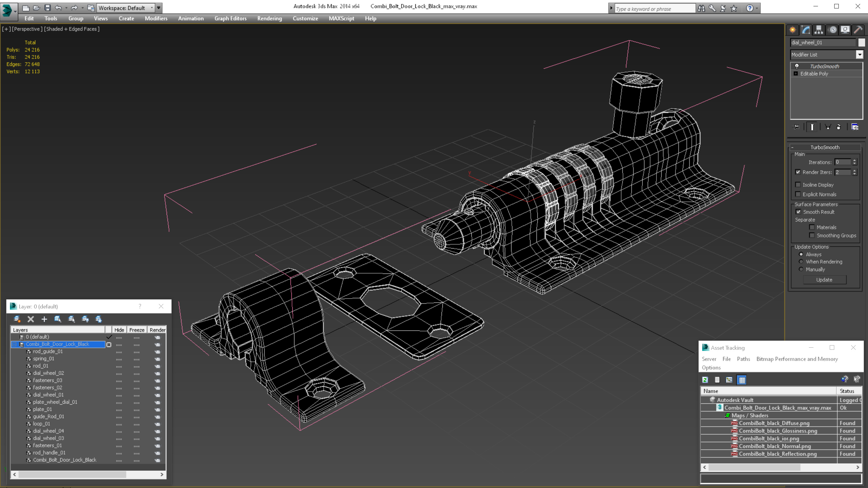Open the Rendering menu
Image resolution: width=868 pixels, height=488 pixels.
(269, 18)
